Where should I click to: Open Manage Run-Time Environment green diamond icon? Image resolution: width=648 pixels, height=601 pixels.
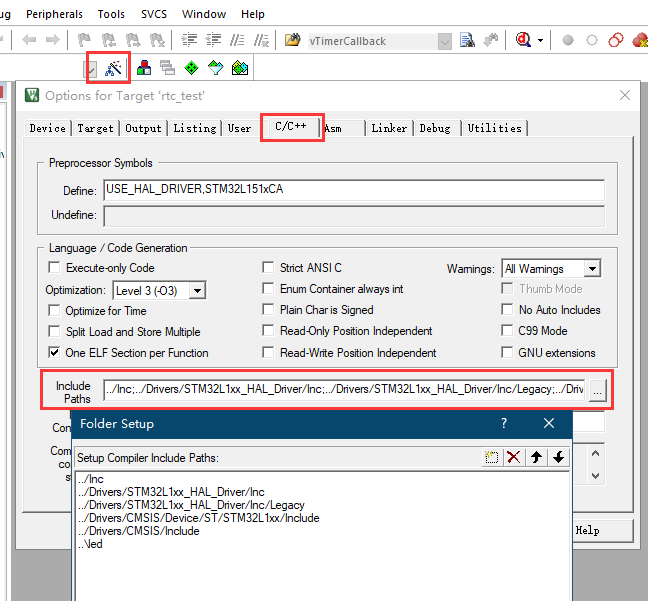pyautogui.click(x=191, y=68)
